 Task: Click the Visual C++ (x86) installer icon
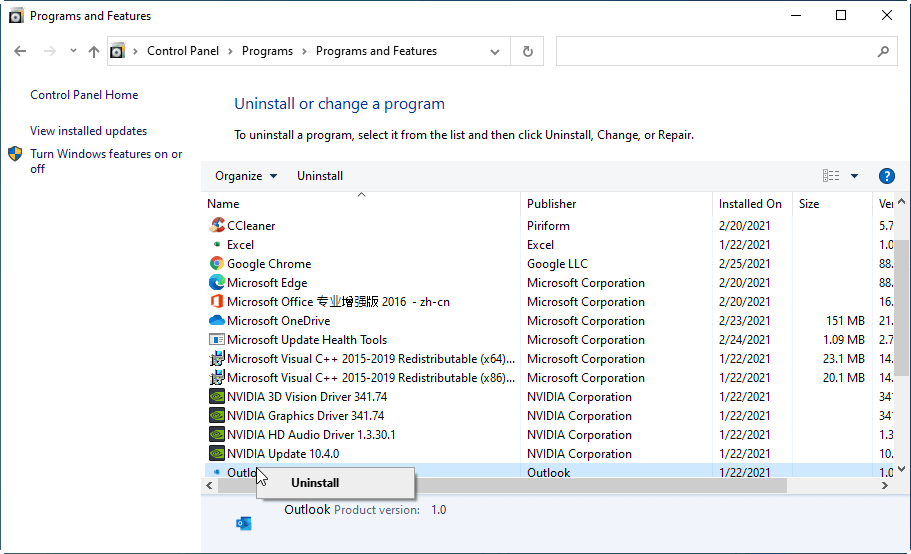click(217, 377)
